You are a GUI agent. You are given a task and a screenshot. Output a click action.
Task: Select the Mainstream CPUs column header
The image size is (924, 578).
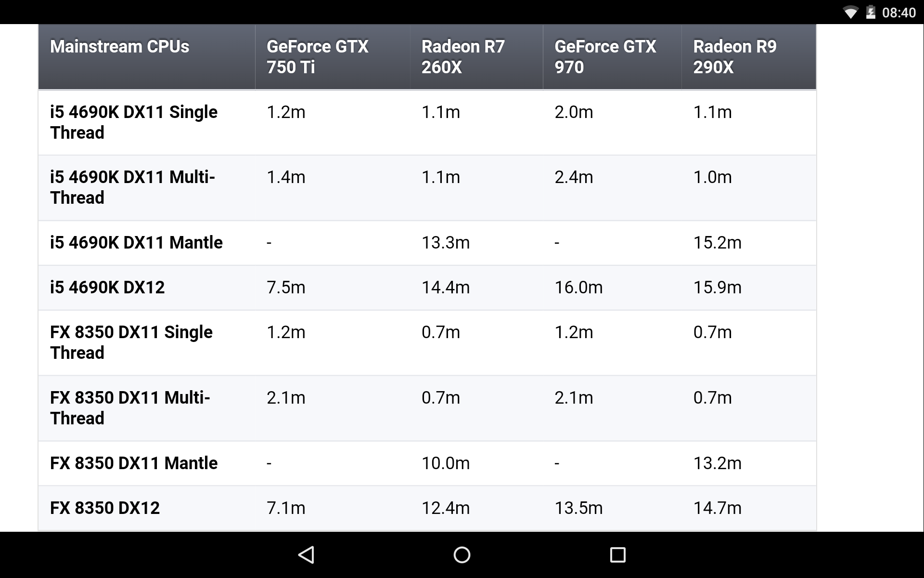(x=119, y=46)
